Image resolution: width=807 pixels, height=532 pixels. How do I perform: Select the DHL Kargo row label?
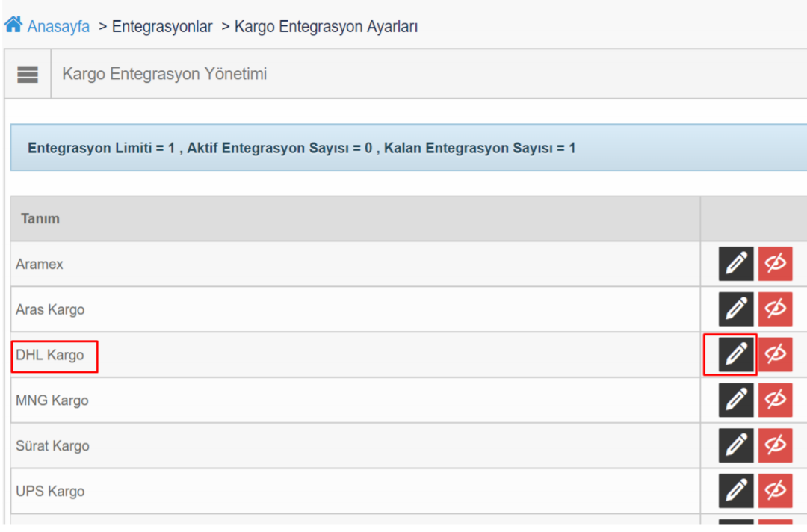click(50, 355)
